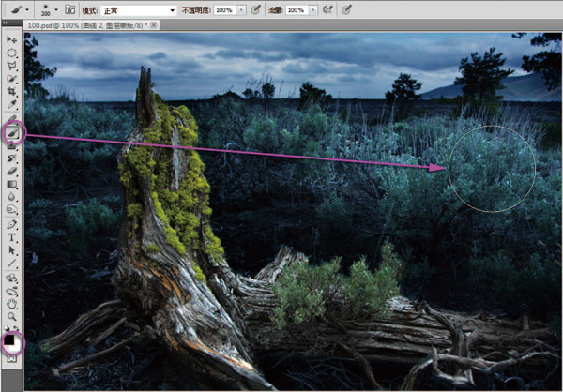Click the 流量 flow percentage field
Image resolution: width=563 pixels, height=392 pixels.
[295, 9]
